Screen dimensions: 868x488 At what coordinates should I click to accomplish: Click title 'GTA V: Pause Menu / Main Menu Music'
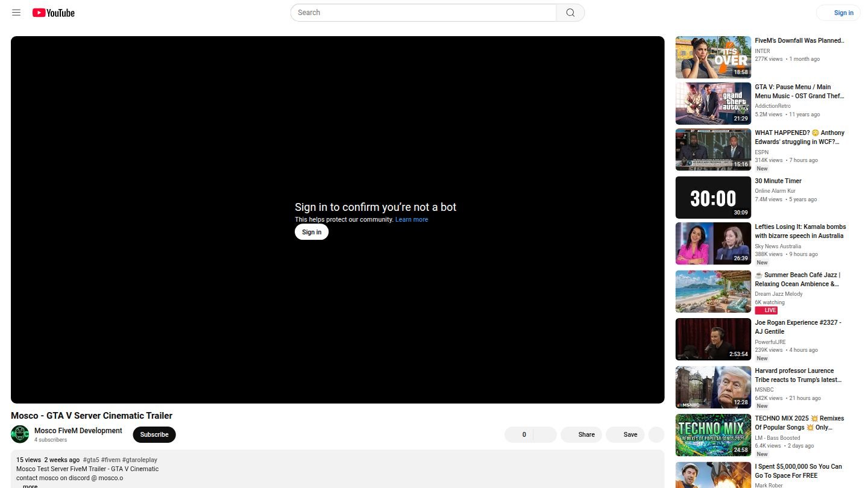click(x=799, y=92)
